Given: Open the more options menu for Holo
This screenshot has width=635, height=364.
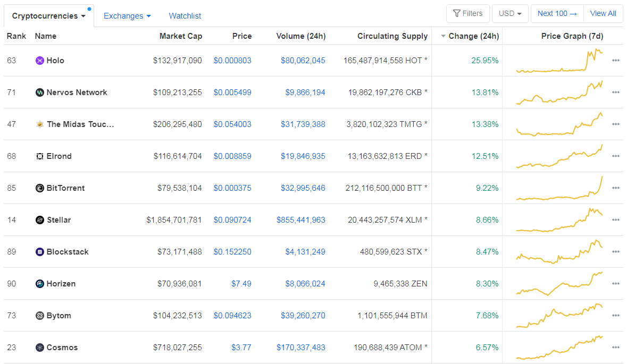Looking at the screenshot, I should click(x=615, y=61).
